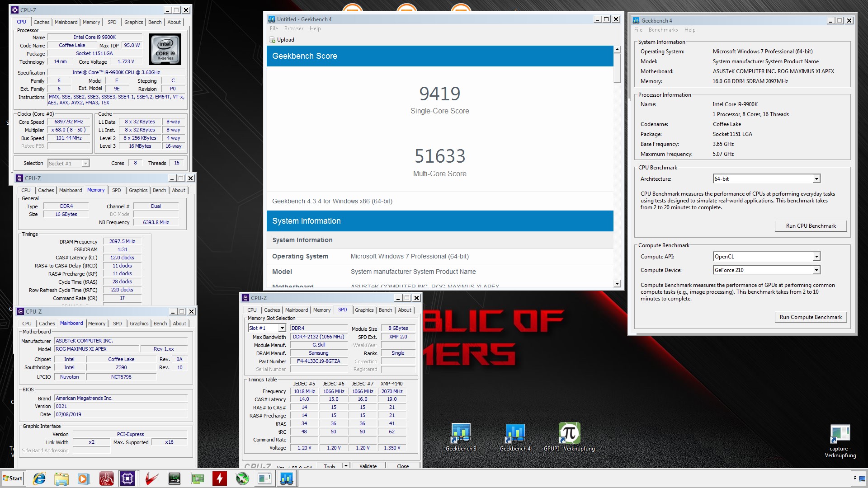
Task: Click the DRAM Frequency 2097.5 MHz value
Action: click(x=122, y=241)
